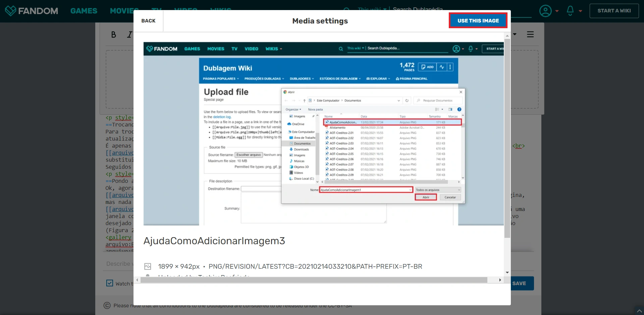
Task: Click the START A WIKI button
Action: tap(614, 11)
